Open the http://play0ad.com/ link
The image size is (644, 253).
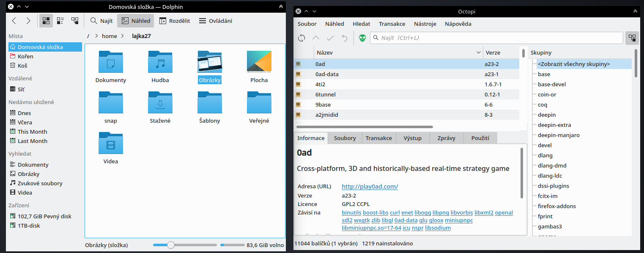tap(370, 187)
